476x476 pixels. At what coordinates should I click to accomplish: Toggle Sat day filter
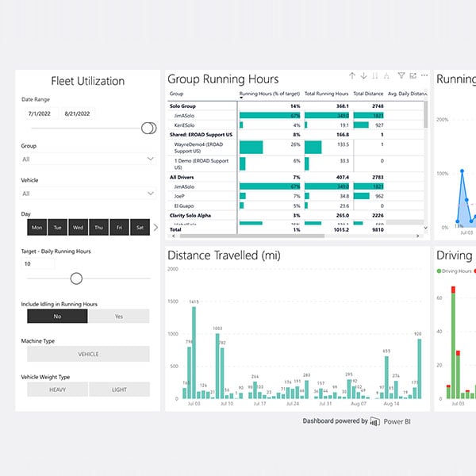click(x=140, y=228)
